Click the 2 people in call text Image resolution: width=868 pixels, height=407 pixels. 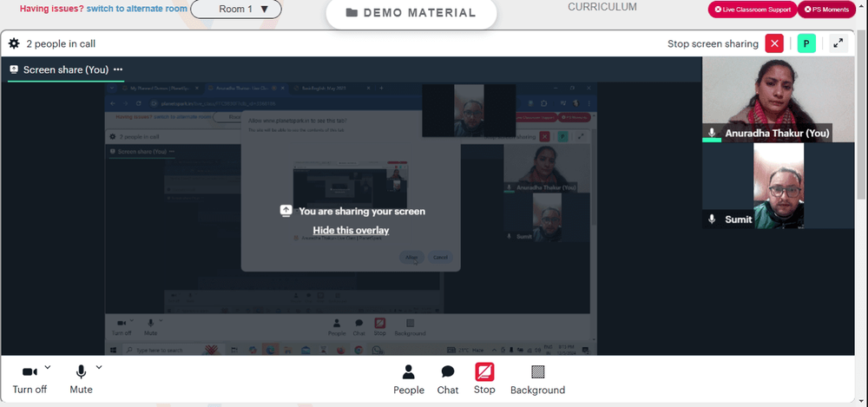pos(61,43)
